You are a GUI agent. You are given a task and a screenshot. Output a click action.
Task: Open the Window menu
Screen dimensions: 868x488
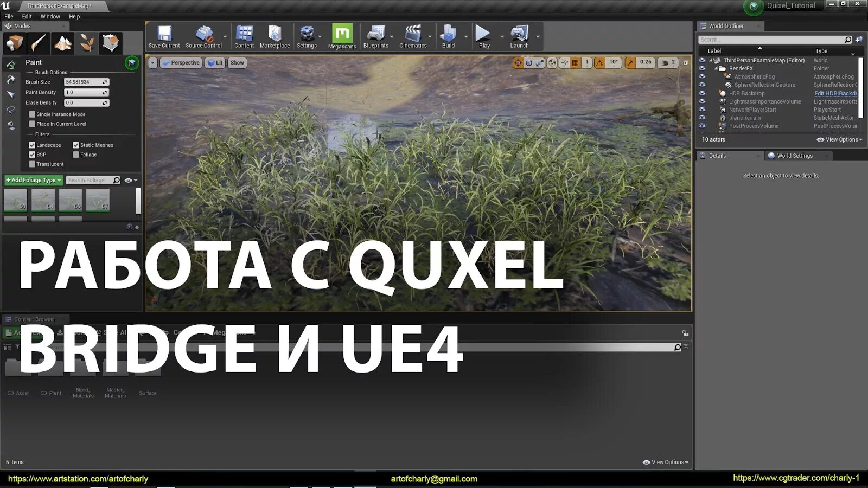pyautogui.click(x=50, y=17)
